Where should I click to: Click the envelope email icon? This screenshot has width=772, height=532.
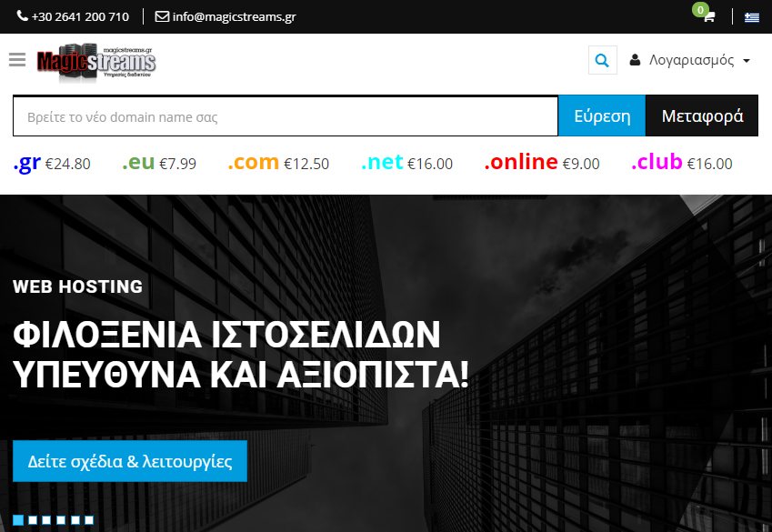pyautogui.click(x=162, y=16)
